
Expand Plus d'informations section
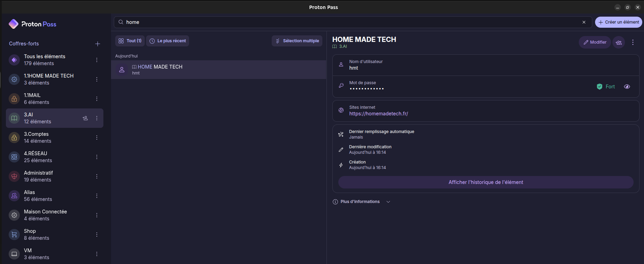click(x=362, y=202)
